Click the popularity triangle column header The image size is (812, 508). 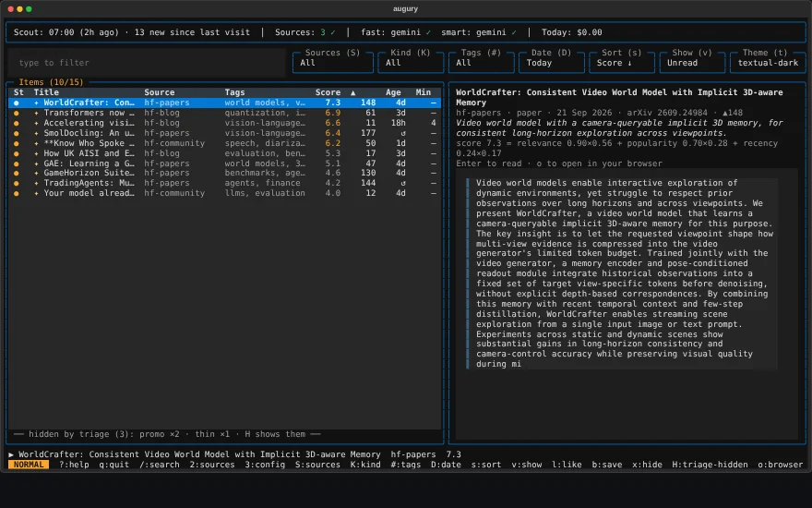353,92
